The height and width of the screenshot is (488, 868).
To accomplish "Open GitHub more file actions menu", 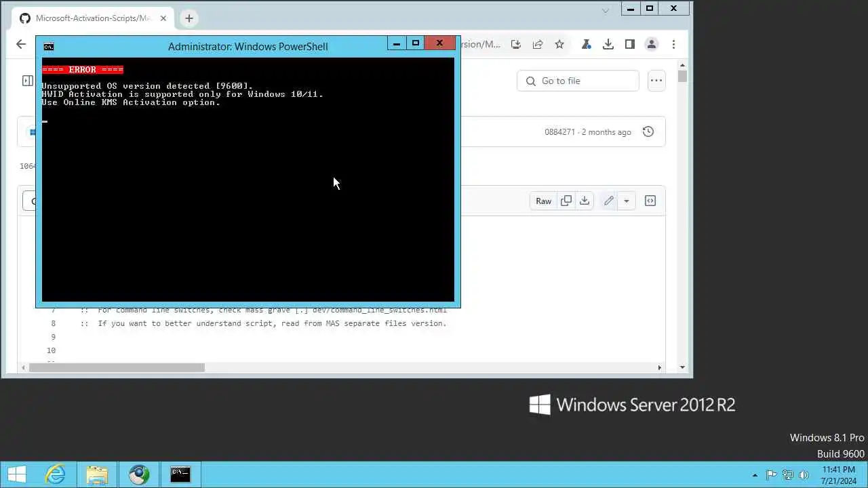I will click(656, 81).
